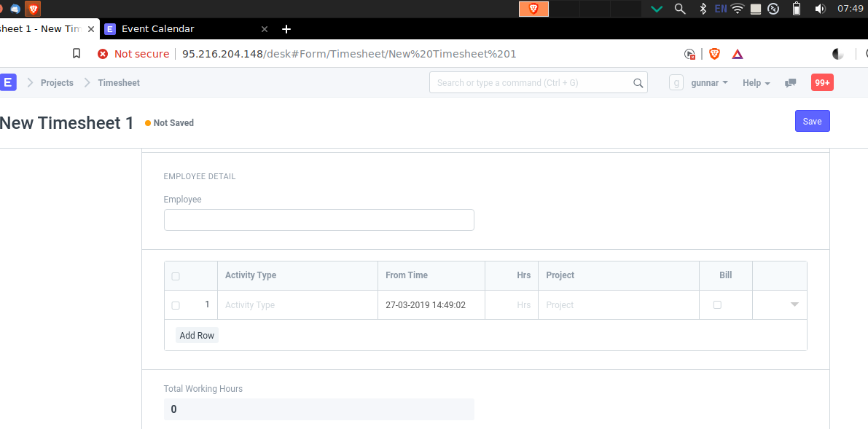
Task: Click the half-moon theme icon in toolbar
Action: [x=838, y=54]
